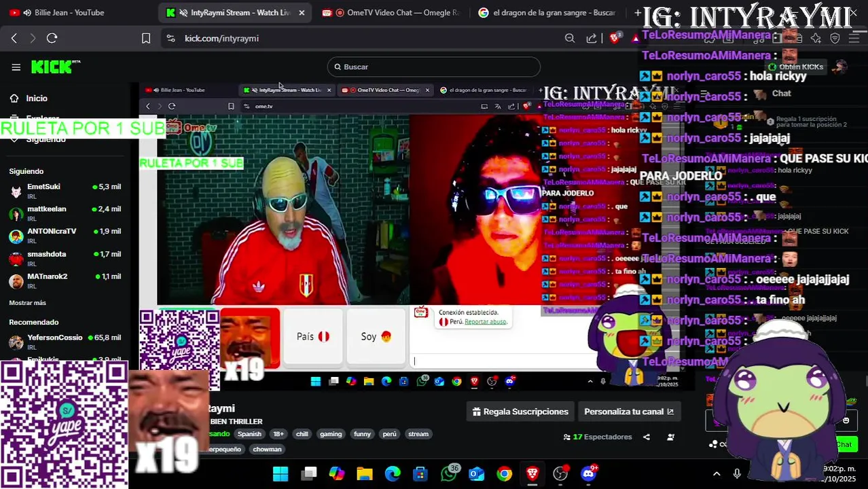
Task: Open File Explorer from the taskbar
Action: [x=365, y=473]
